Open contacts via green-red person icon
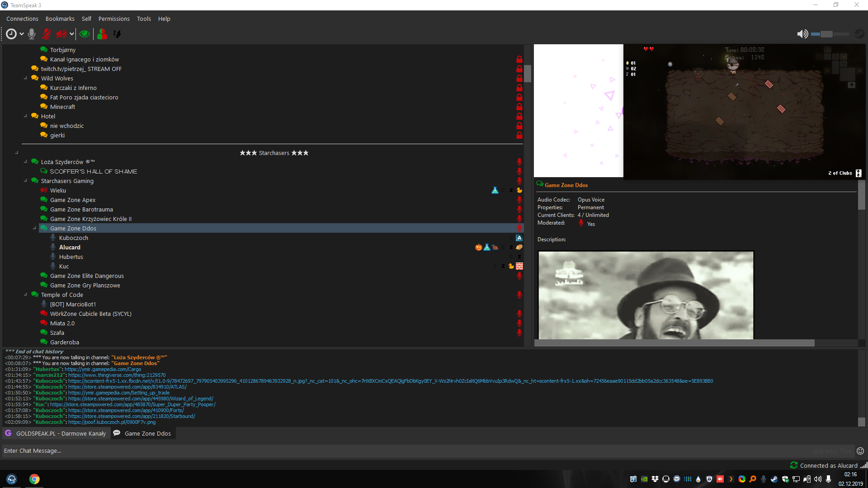This screenshot has width=868, height=488. (102, 34)
